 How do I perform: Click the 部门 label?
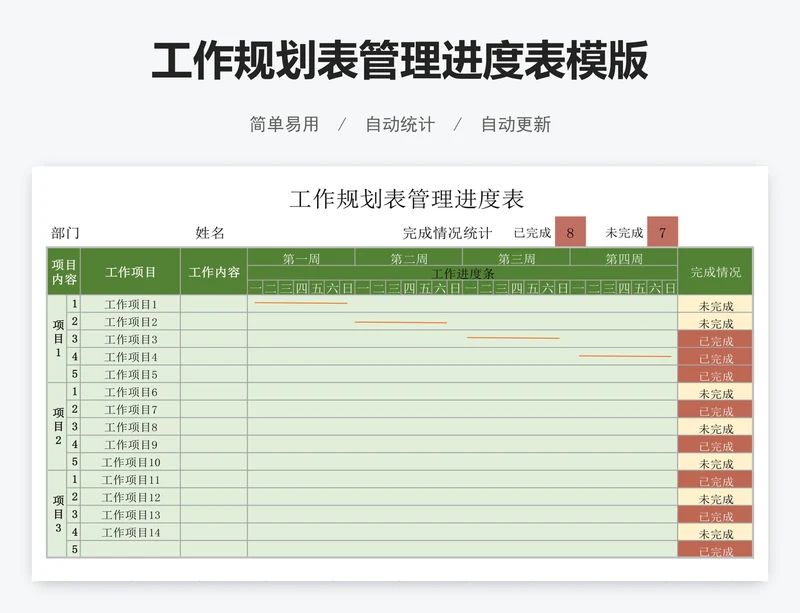coord(65,233)
